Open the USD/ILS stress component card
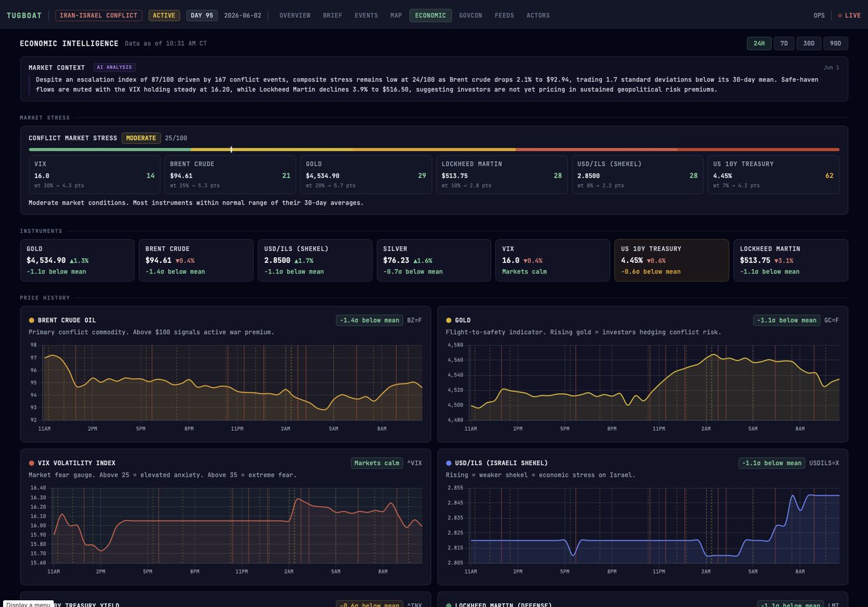 tap(637, 175)
